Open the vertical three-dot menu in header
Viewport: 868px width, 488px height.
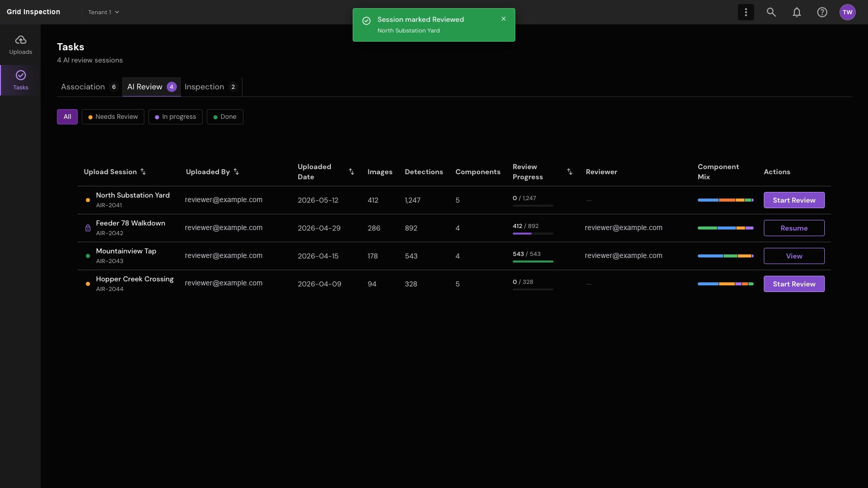tap(746, 12)
